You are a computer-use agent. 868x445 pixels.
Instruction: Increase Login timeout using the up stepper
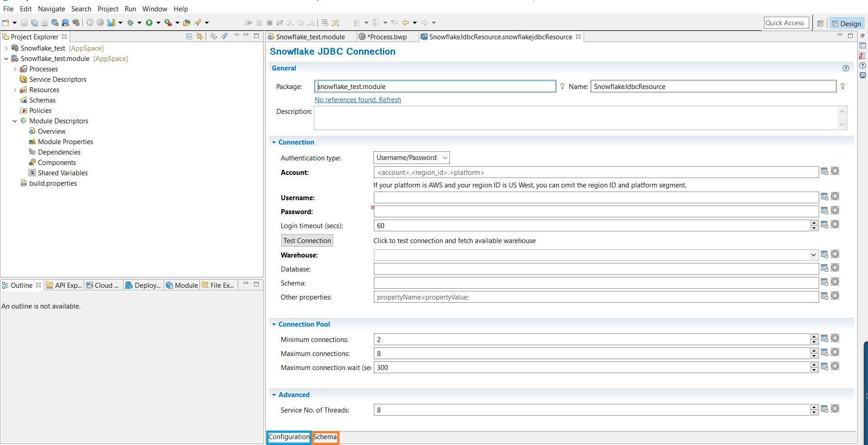(x=814, y=223)
